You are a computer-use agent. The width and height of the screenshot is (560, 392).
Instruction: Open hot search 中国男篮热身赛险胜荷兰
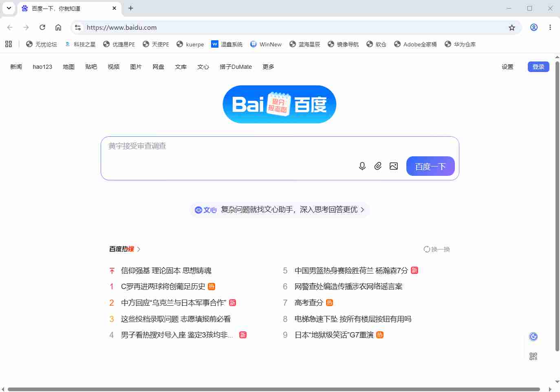tap(351, 271)
